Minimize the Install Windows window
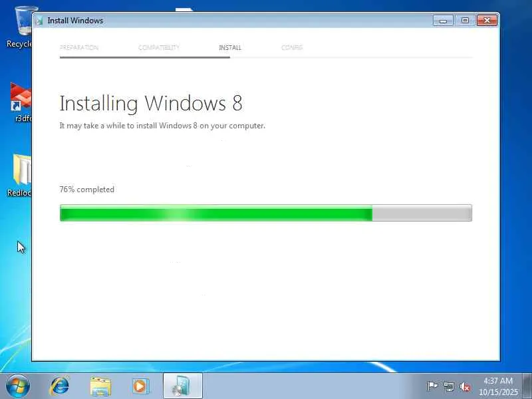The width and height of the screenshot is (532, 399). [443, 21]
